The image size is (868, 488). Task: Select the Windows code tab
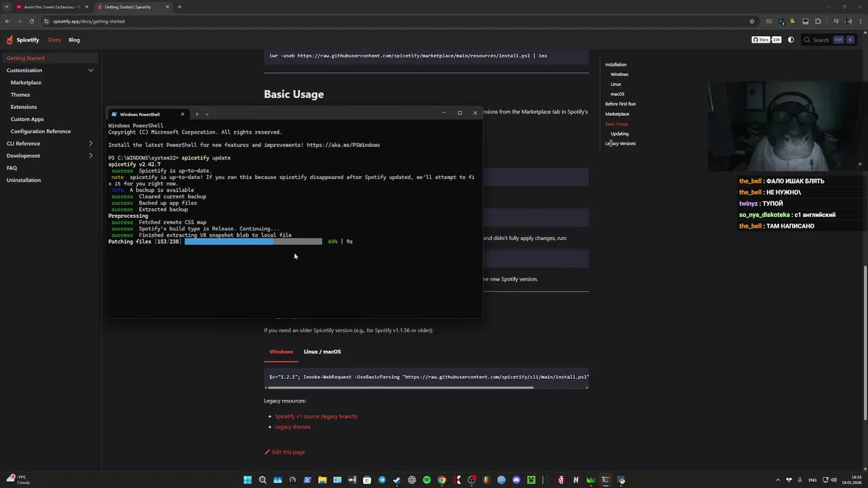click(x=281, y=352)
